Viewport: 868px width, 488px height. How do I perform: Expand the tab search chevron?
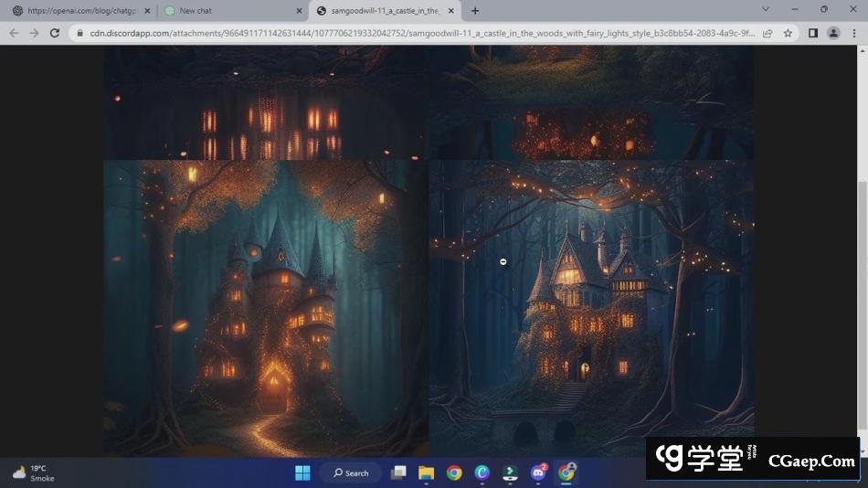pyautogui.click(x=766, y=10)
